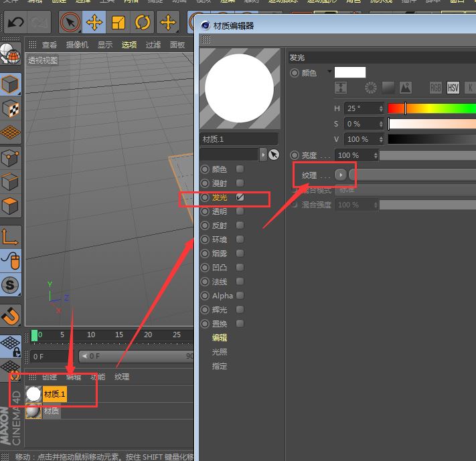
Task: Switch to Texture mode checkered cube icon
Action: pos(11,108)
